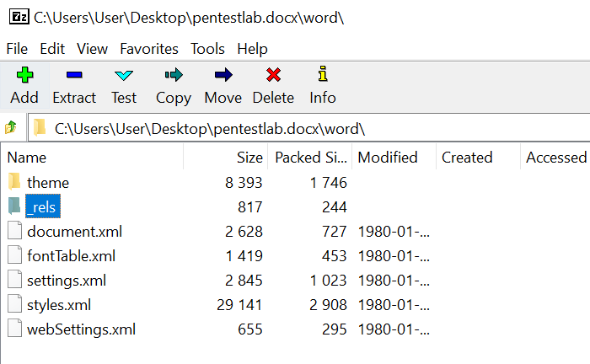Click the Add toolbar button
The height and width of the screenshot is (364, 590).
pyautogui.click(x=24, y=86)
